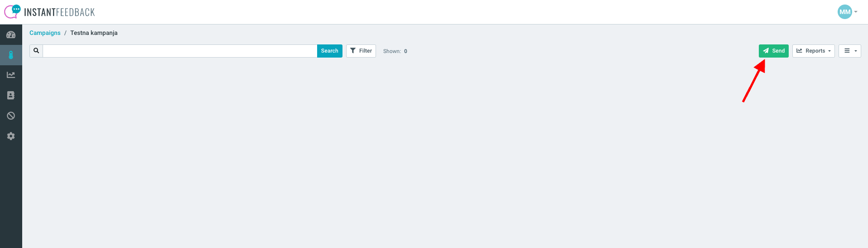Open the dashboard gauge icon in sidebar
Viewport: 868px width, 248px height.
click(11, 35)
